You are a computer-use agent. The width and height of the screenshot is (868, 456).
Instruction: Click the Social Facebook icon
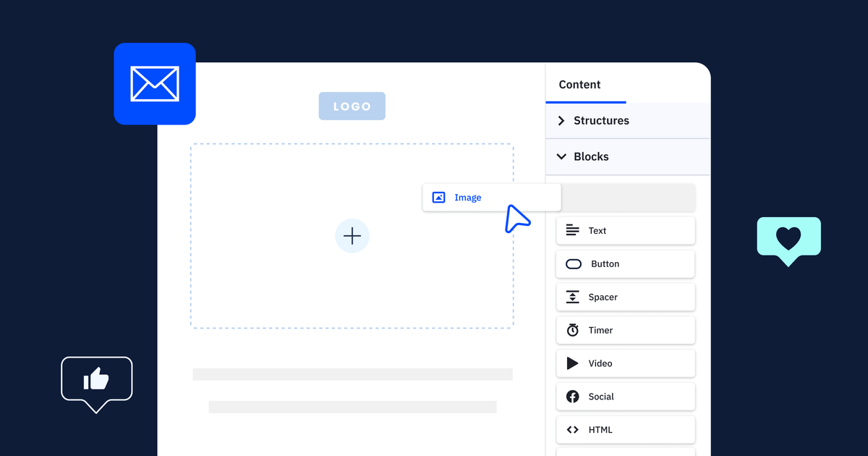pyautogui.click(x=572, y=397)
